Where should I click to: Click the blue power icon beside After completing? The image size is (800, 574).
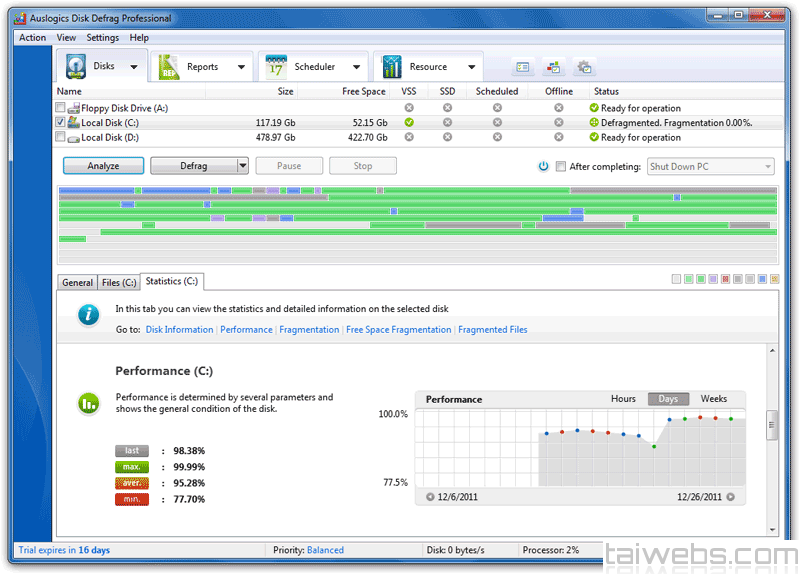pyautogui.click(x=543, y=166)
